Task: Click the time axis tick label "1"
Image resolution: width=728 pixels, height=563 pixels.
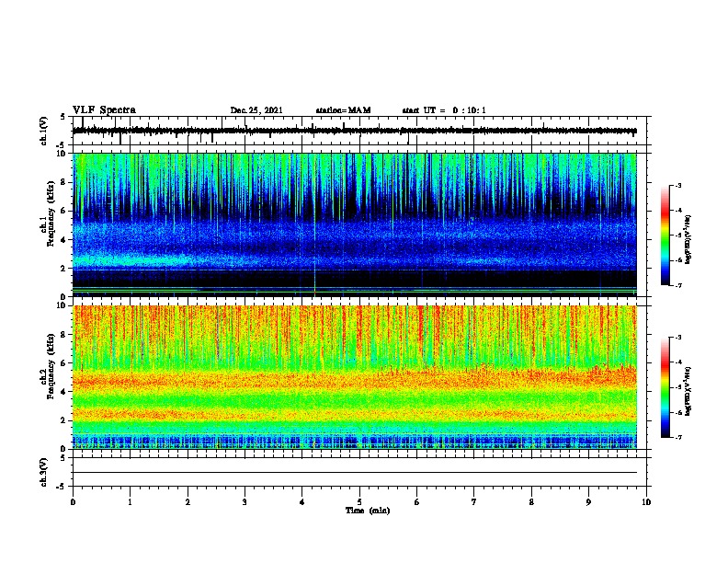Action: click(131, 502)
